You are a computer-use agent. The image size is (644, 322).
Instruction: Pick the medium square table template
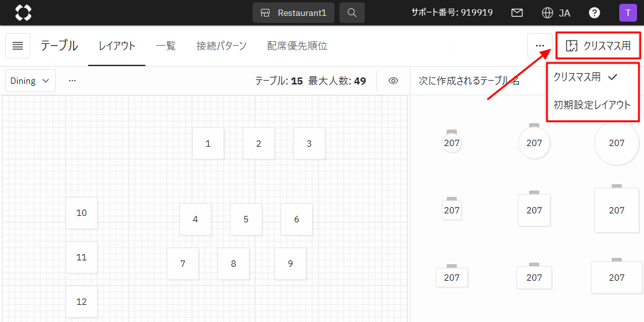click(x=534, y=210)
